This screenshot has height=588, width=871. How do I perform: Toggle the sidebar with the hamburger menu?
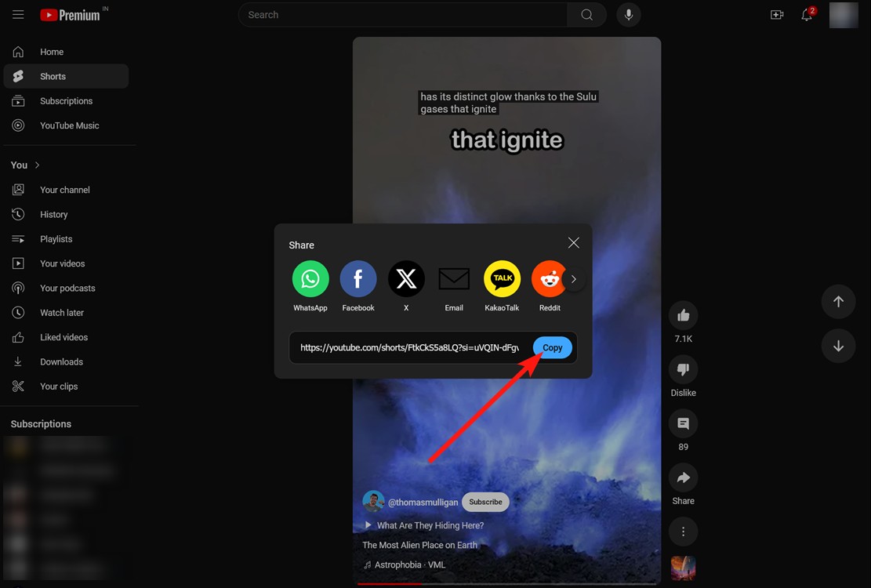point(18,14)
